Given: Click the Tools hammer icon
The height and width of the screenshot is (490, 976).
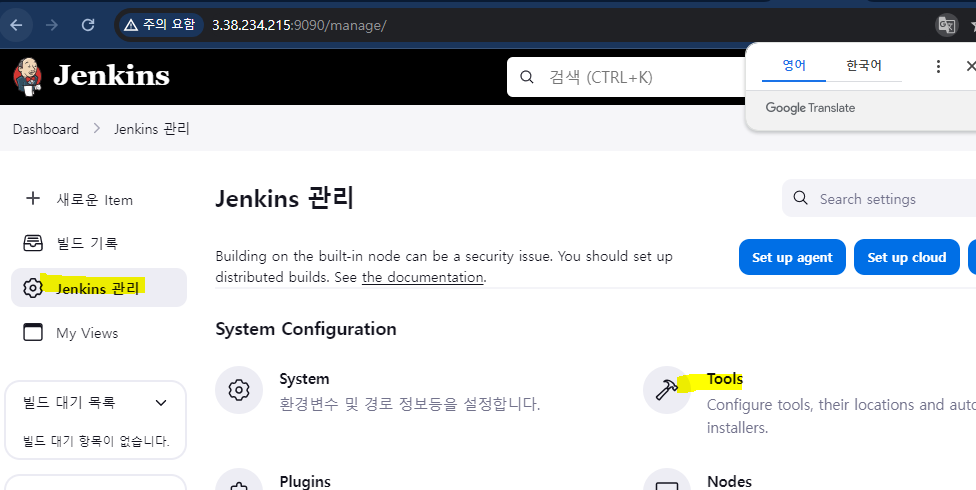Looking at the screenshot, I should (667, 390).
